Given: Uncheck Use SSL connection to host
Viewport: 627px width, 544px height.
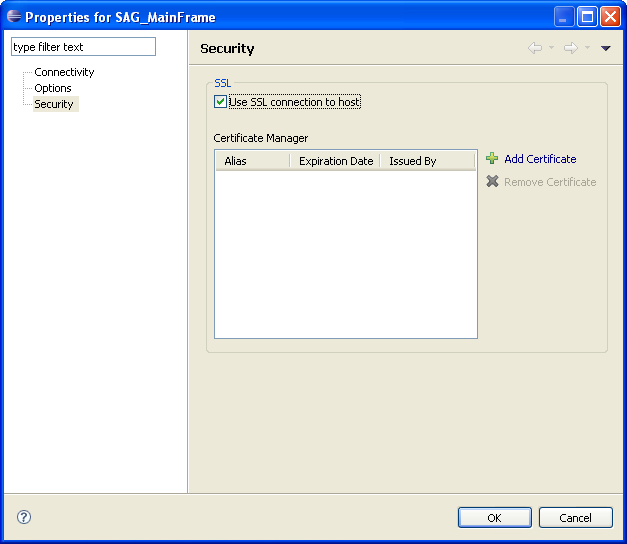Looking at the screenshot, I should tap(220, 102).
